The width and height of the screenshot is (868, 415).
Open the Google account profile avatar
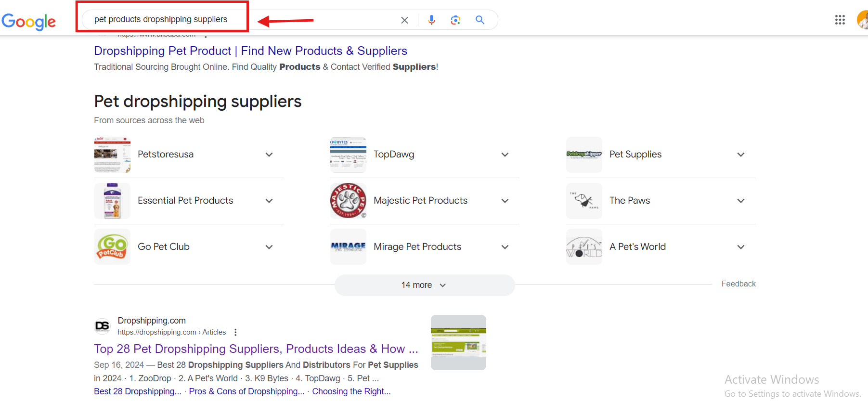point(863,20)
